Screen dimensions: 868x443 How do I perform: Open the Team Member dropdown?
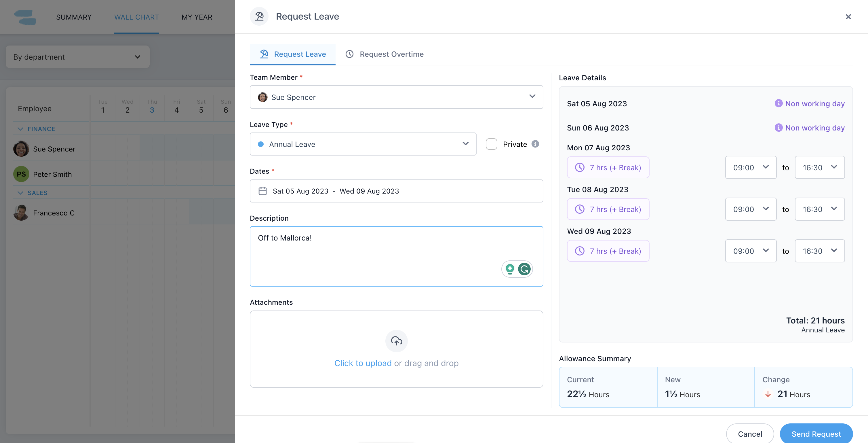pyautogui.click(x=396, y=97)
